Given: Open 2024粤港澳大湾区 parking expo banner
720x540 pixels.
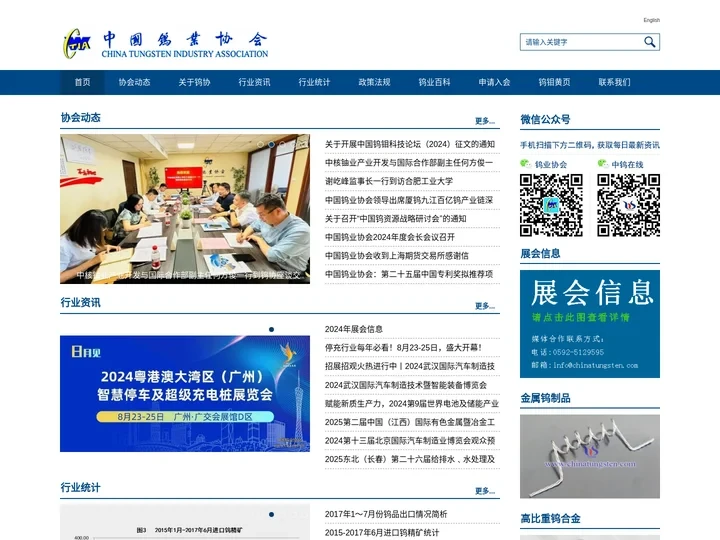Looking at the screenshot, I should coord(185,394).
